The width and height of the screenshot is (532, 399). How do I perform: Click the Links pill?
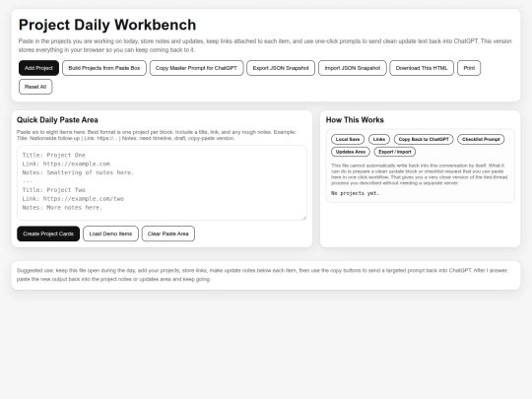point(379,139)
